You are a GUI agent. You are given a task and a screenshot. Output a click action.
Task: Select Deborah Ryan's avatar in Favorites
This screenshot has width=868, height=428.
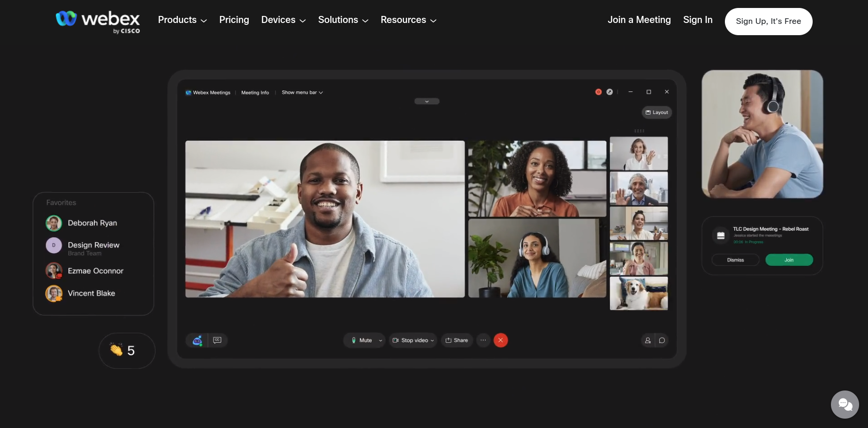54,223
